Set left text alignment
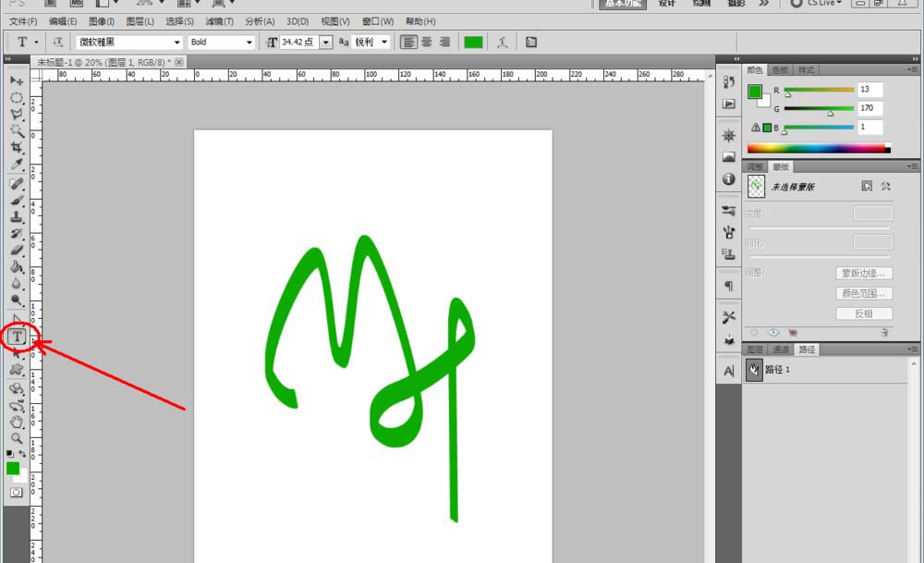 [408, 42]
